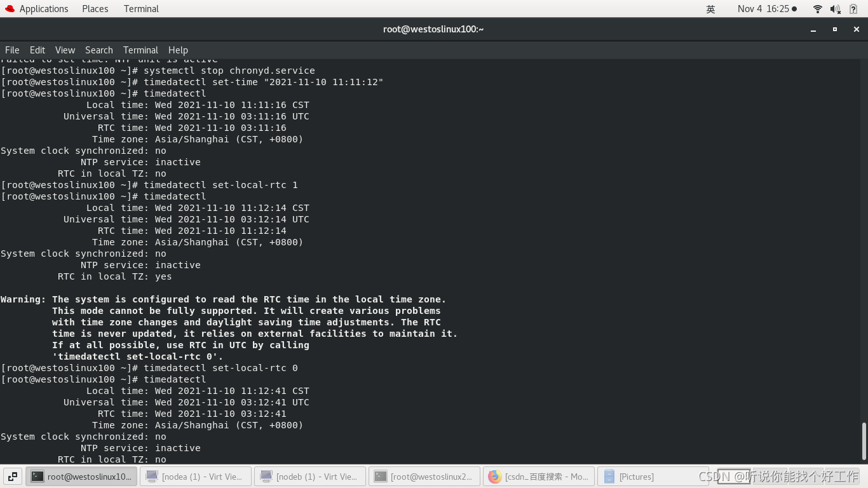Click 'RTC time: Wed 2021-11-10 11:12:14' line
Viewport: 868px width, 488px height.
tap(192, 231)
